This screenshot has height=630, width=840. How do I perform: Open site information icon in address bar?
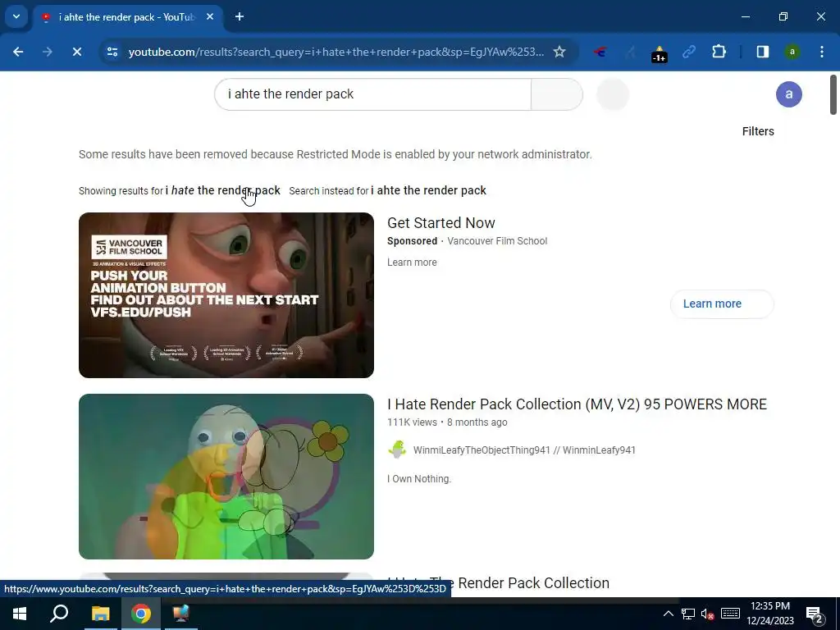[x=112, y=52]
